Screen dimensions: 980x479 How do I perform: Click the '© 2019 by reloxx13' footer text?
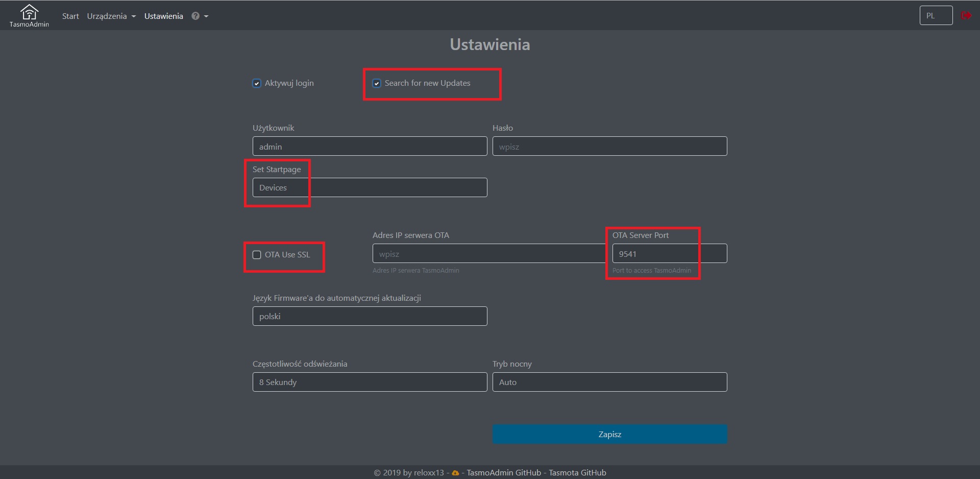[409, 473]
